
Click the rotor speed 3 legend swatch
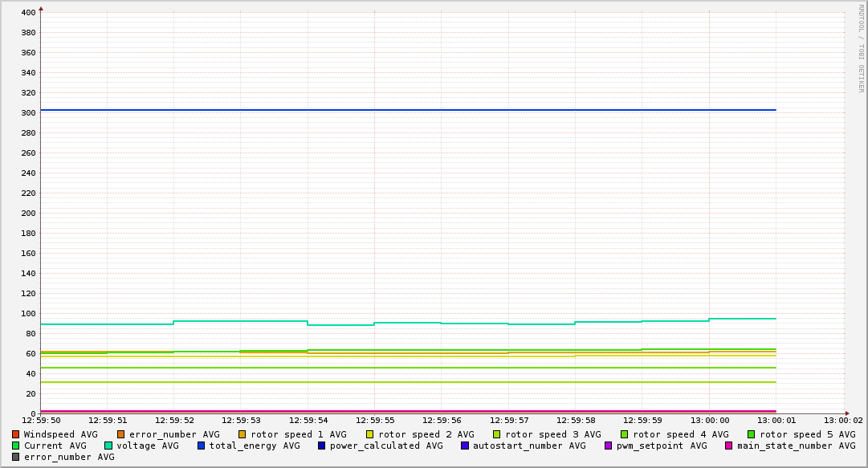[497, 434]
